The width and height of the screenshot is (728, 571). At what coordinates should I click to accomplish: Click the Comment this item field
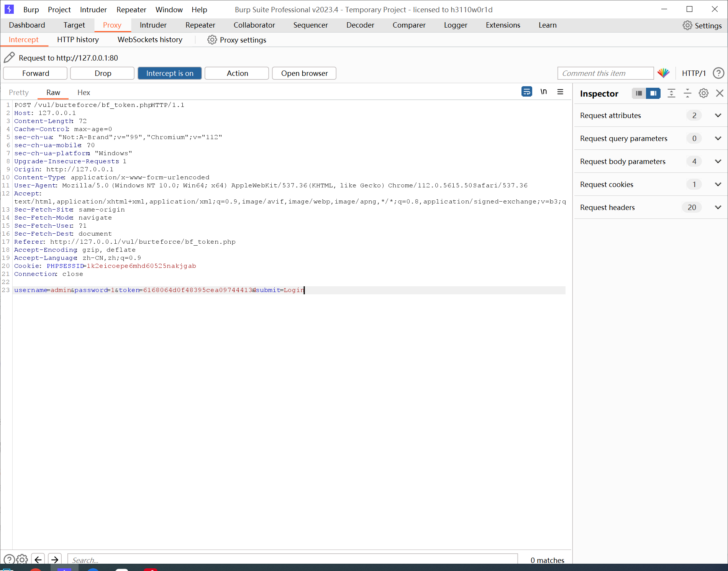[605, 73]
